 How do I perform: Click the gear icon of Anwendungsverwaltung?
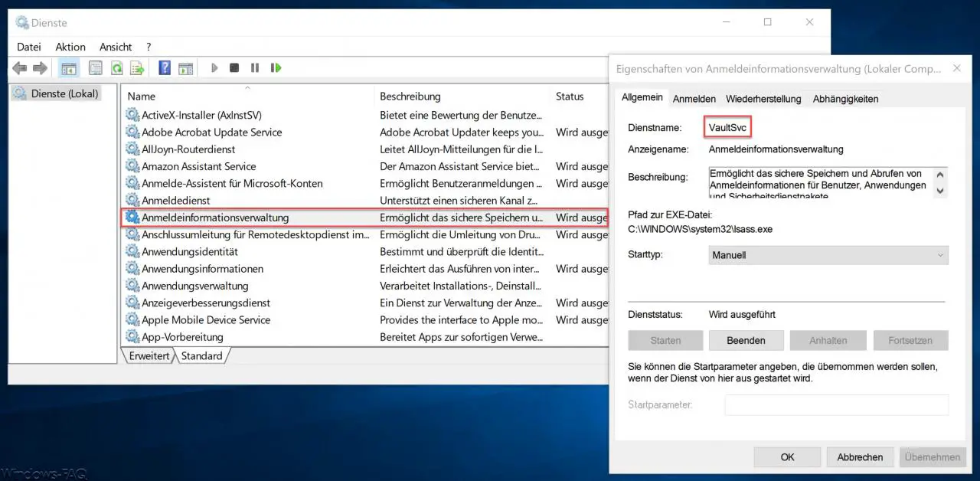132,286
